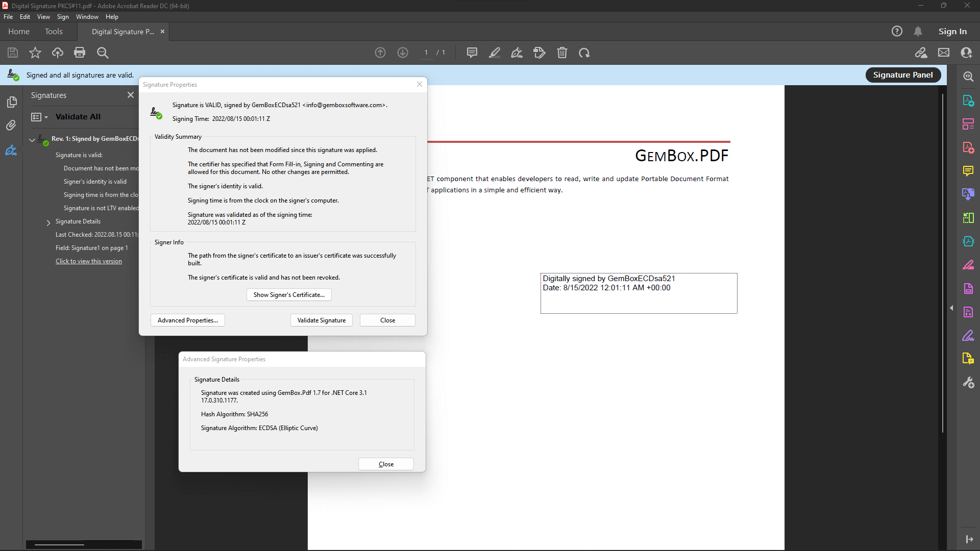Click the Print document icon
The height and width of the screenshot is (551, 980).
click(x=80, y=53)
